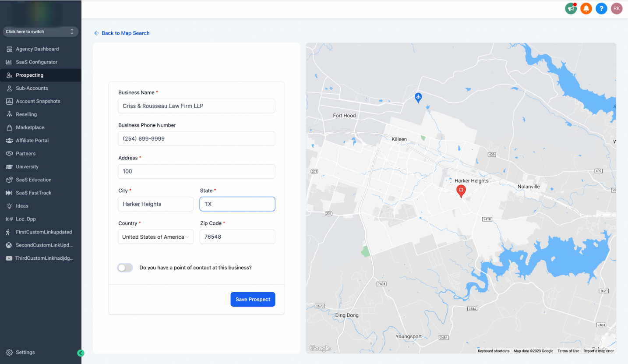This screenshot has height=364, width=628.
Task: Click the Save Prospect button
Action: [x=253, y=299]
